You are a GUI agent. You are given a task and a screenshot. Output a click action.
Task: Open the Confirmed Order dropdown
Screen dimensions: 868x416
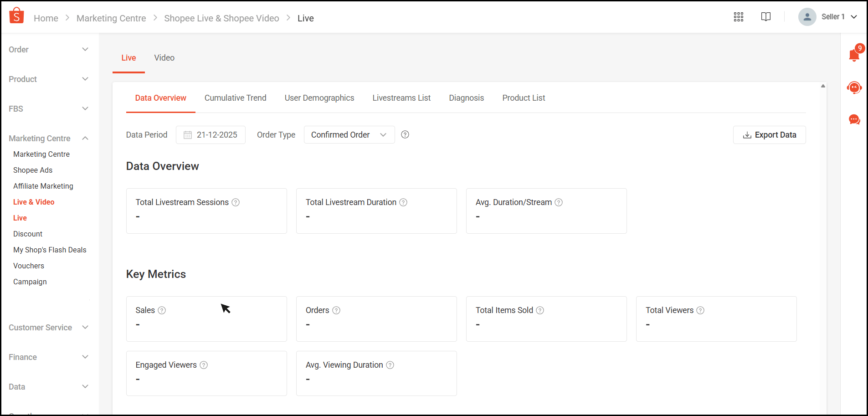(349, 135)
